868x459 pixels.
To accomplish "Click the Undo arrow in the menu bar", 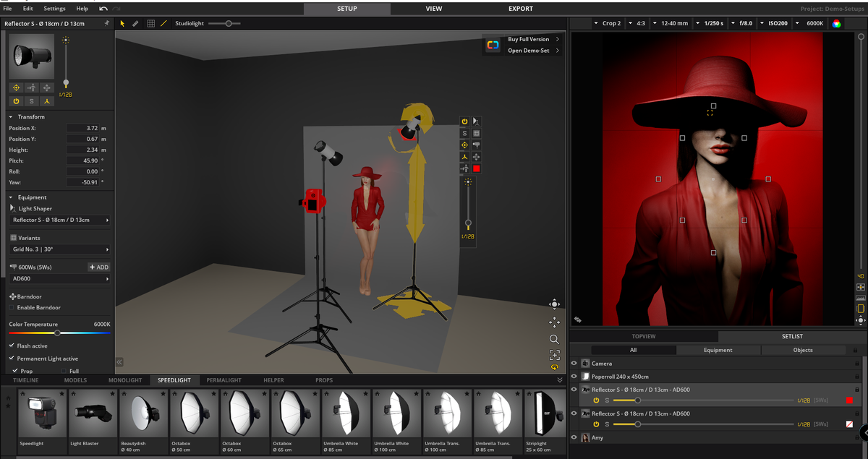I will click(103, 9).
